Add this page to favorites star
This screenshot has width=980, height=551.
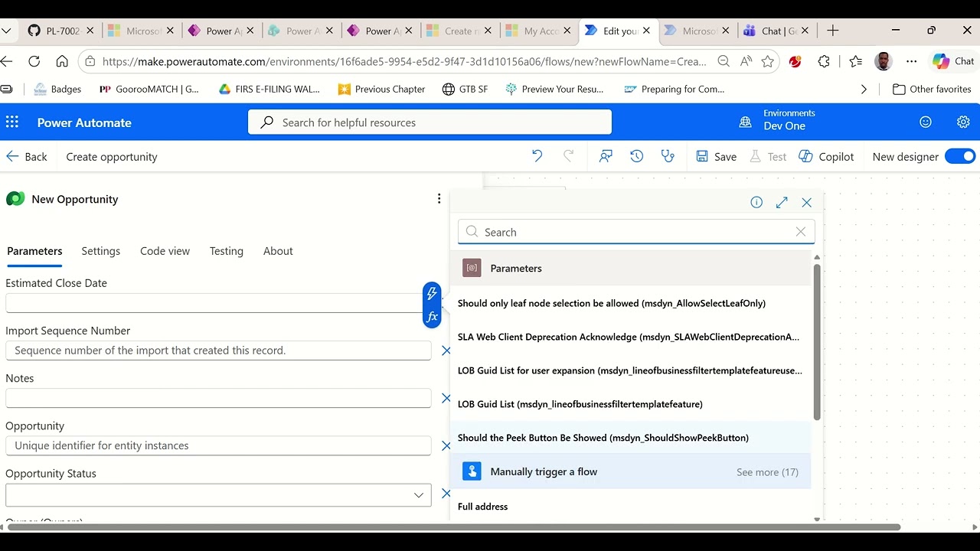point(768,61)
